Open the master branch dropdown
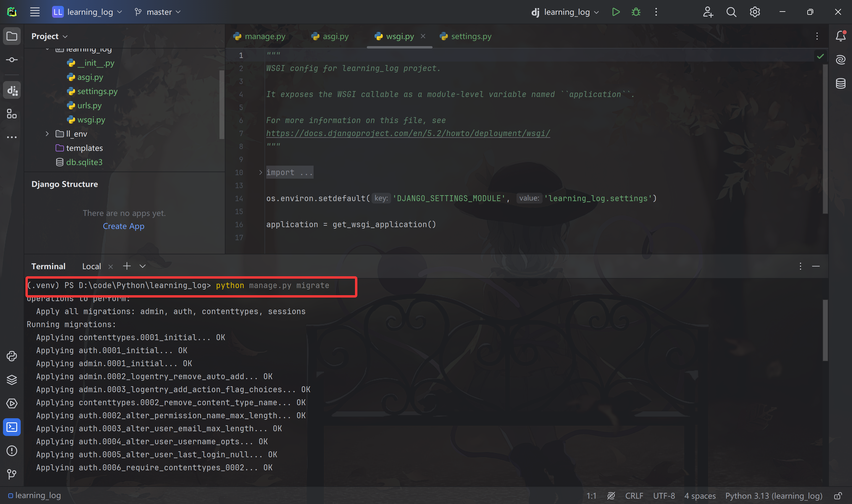Screen dimensions: 852x504 tap(158, 12)
